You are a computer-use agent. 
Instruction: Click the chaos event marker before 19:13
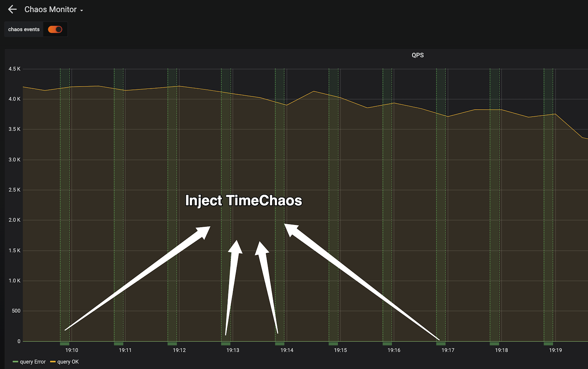pos(226,344)
